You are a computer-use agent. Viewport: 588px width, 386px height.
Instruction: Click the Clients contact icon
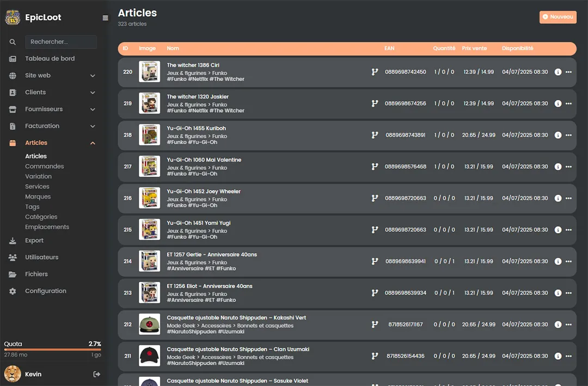[x=13, y=93]
